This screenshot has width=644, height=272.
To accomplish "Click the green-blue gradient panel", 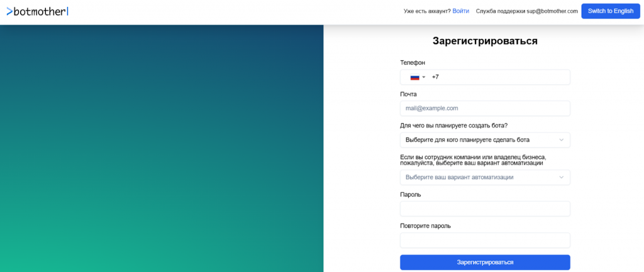I will coord(162,148).
